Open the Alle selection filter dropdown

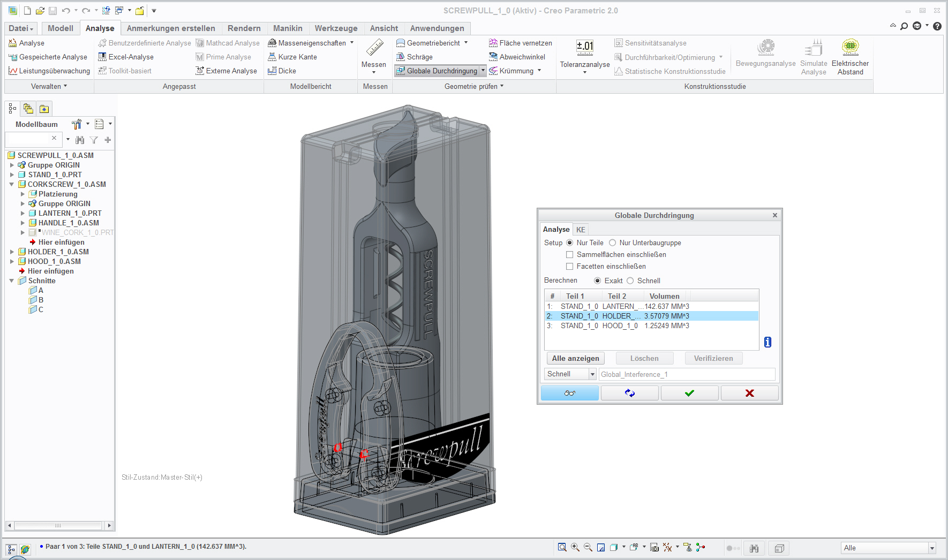(931, 548)
